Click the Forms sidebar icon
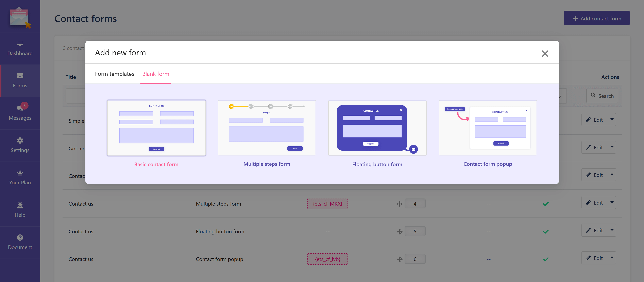The width and height of the screenshot is (644, 282). pos(20,80)
